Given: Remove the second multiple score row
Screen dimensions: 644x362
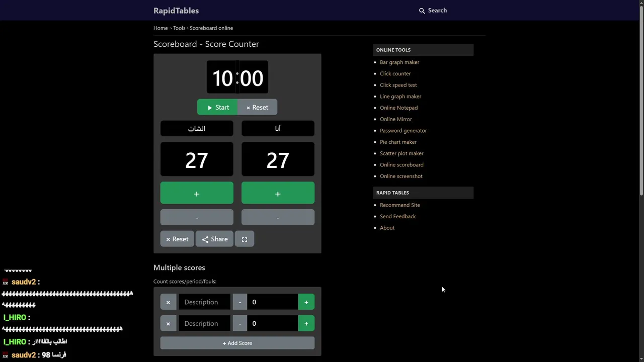Looking at the screenshot, I should (x=168, y=323).
